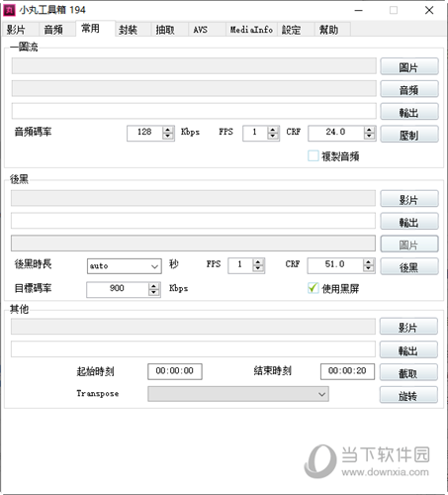Click the CRF 51.0 input field
Screen dimensions: 448x495
pos(335,265)
